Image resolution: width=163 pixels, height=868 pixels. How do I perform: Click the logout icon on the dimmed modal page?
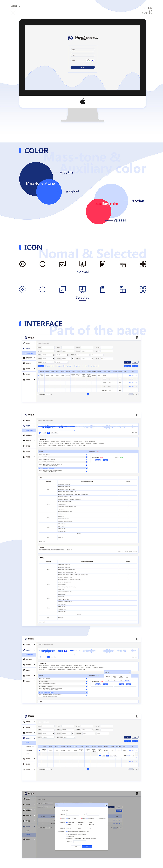[137, 793]
